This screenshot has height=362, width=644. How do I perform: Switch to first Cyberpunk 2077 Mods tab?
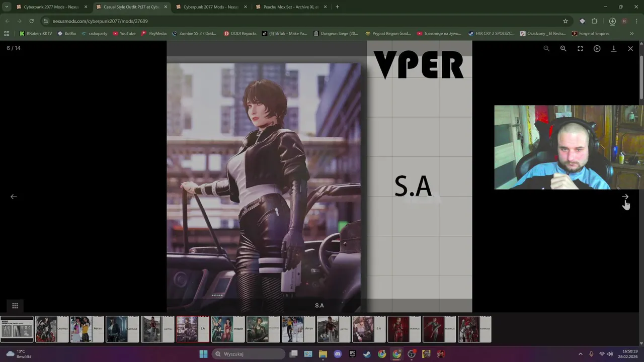point(52,7)
